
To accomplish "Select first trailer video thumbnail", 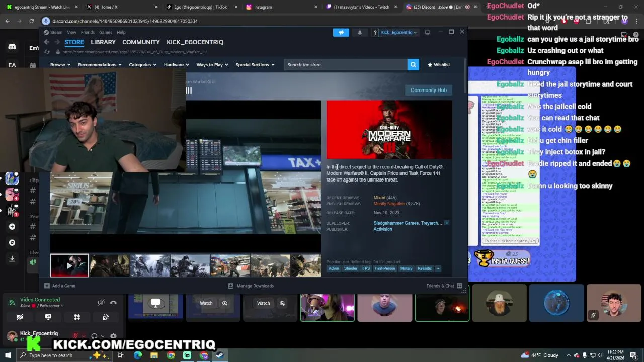I will click(x=69, y=265).
